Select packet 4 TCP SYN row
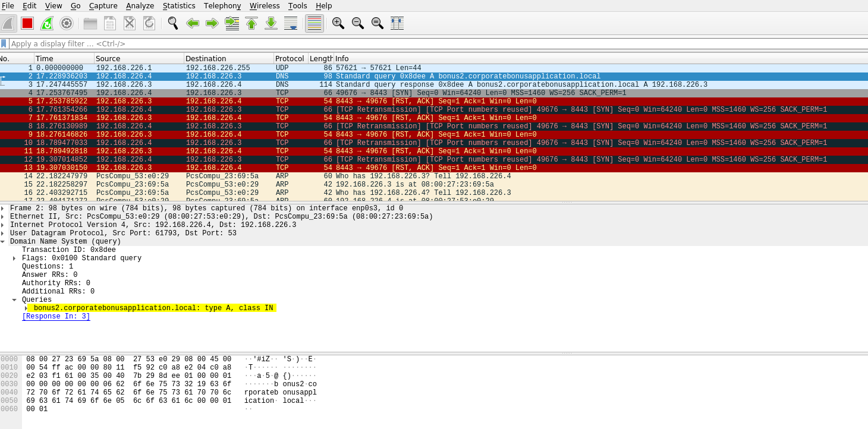Image resolution: width=868 pixels, height=429 pixels. (x=434, y=93)
